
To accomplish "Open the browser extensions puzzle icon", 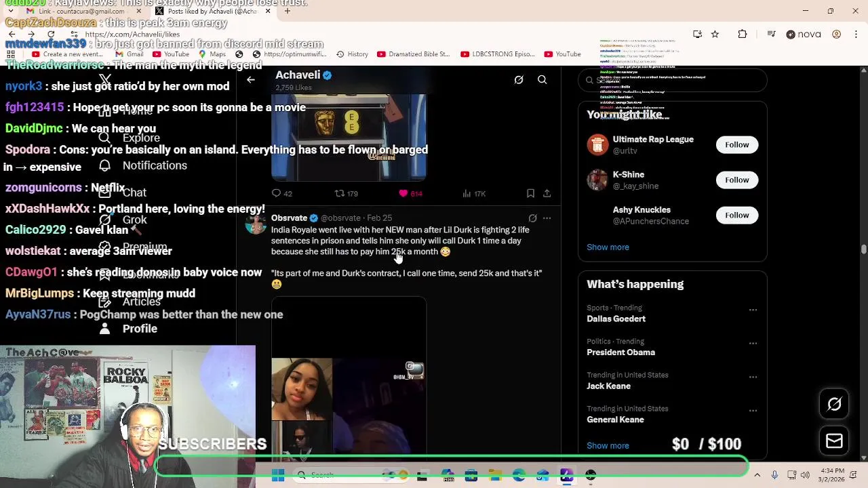I will tap(743, 34).
